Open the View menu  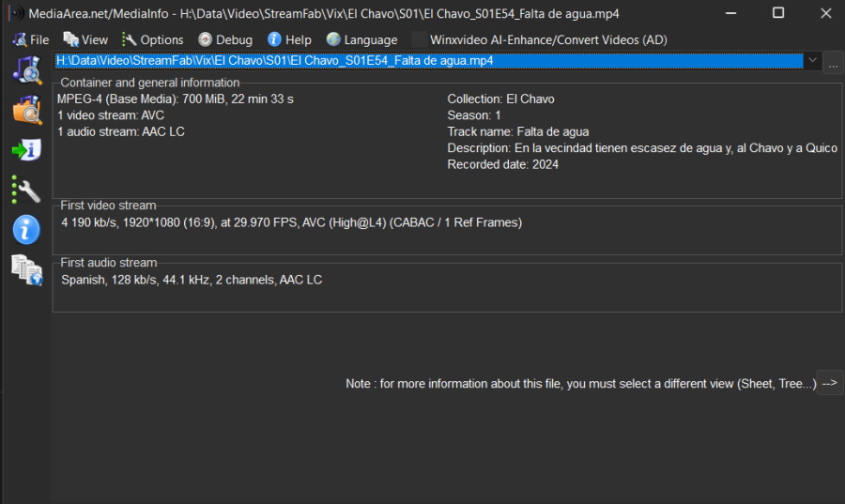(x=85, y=39)
